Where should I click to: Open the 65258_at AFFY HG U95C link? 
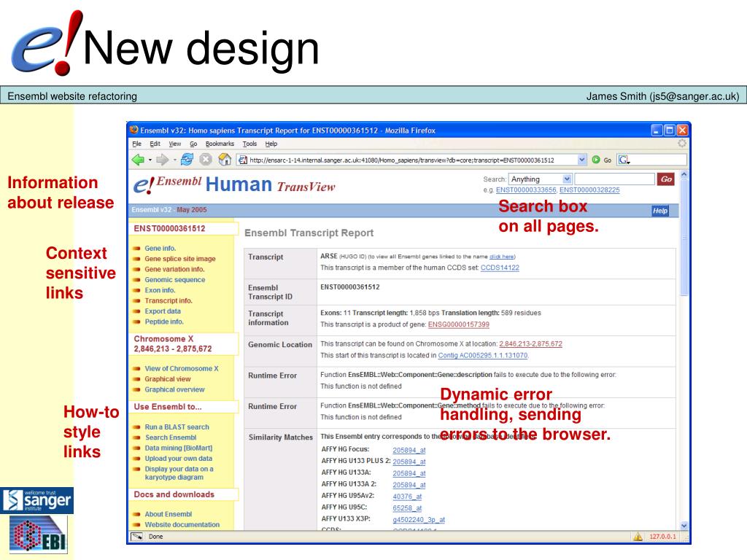point(407,508)
